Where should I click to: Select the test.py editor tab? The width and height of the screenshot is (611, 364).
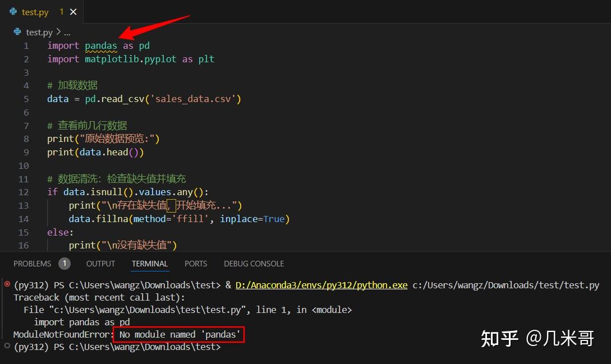click(x=35, y=11)
